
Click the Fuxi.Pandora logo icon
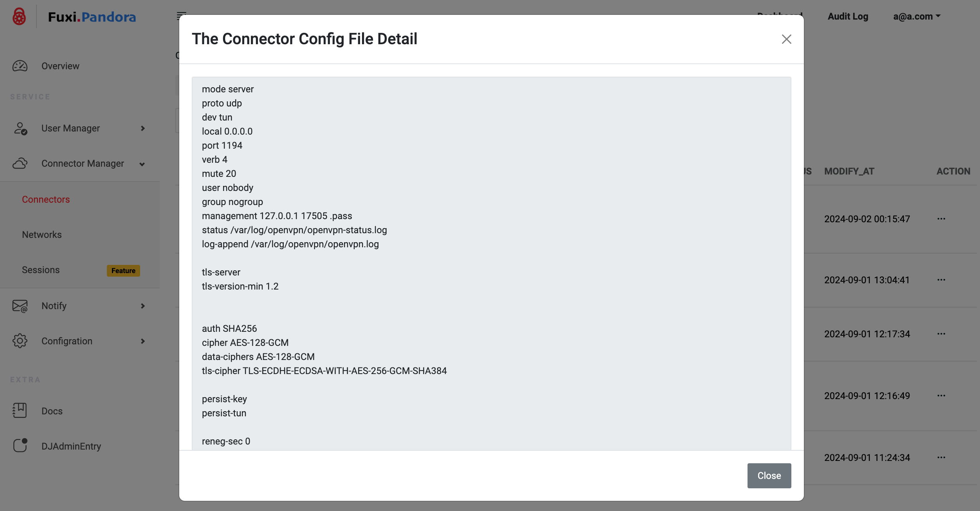[19, 16]
